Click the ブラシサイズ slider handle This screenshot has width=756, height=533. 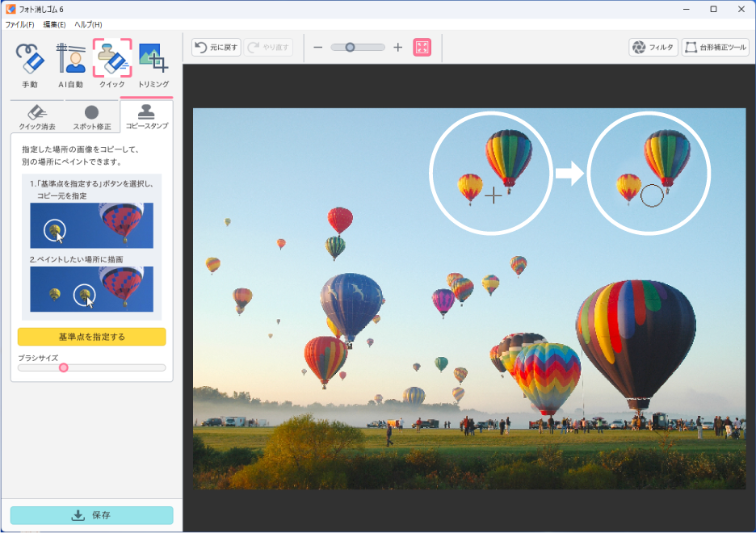coord(64,367)
